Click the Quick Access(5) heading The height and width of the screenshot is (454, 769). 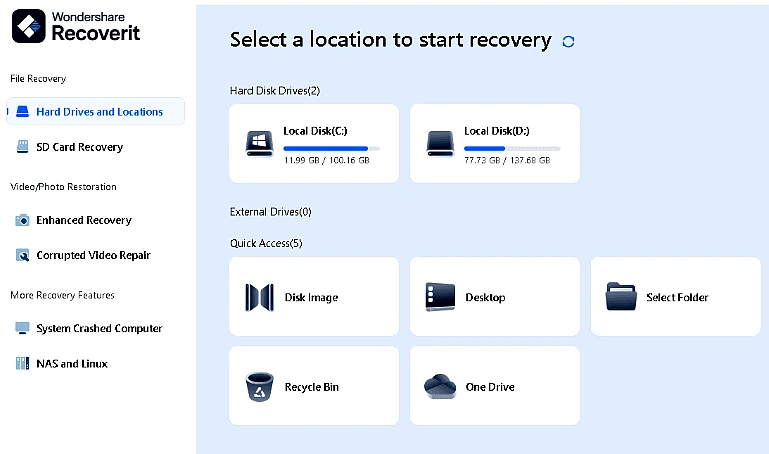click(x=266, y=243)
